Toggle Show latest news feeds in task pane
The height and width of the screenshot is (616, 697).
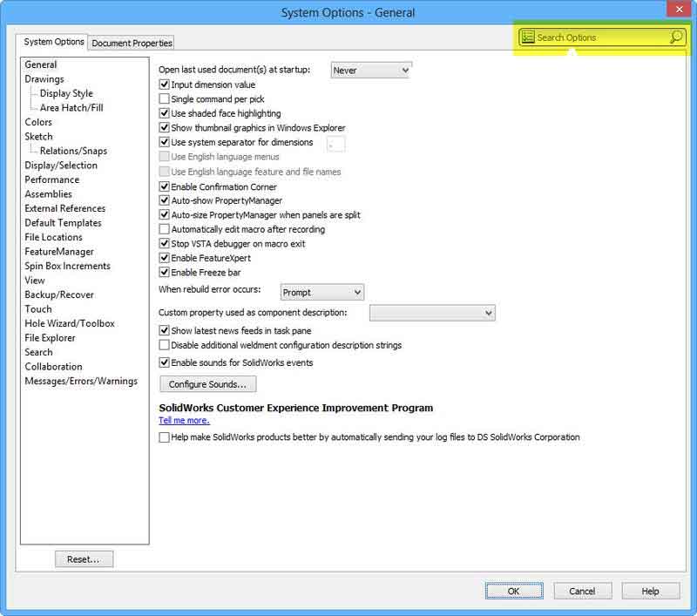point(164,331)
